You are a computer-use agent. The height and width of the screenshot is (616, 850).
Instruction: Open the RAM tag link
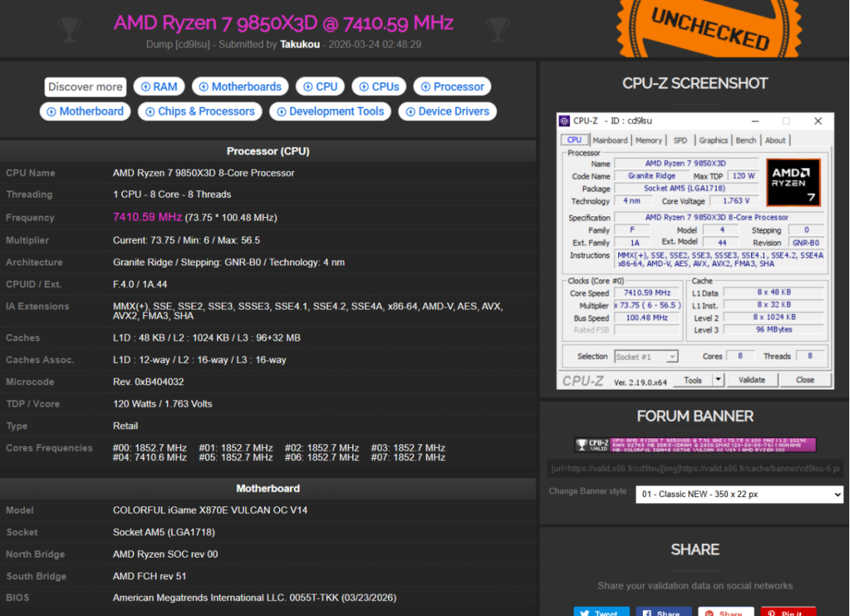159,87
